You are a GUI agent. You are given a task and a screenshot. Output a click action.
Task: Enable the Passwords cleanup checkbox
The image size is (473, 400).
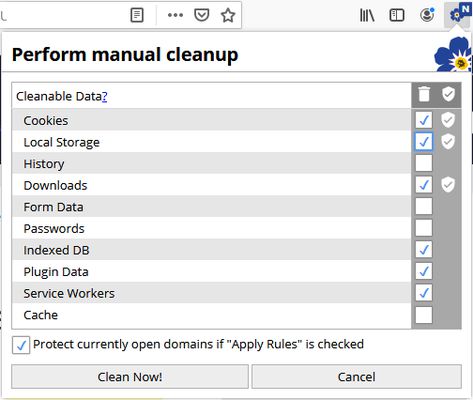[424, 228]
